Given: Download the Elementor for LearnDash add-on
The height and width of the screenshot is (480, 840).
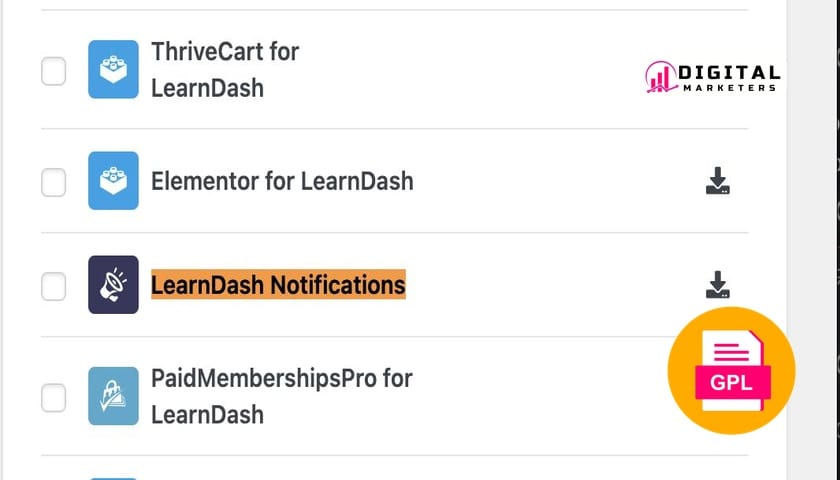Looking at the screenshot, I should tap(717, 181).
